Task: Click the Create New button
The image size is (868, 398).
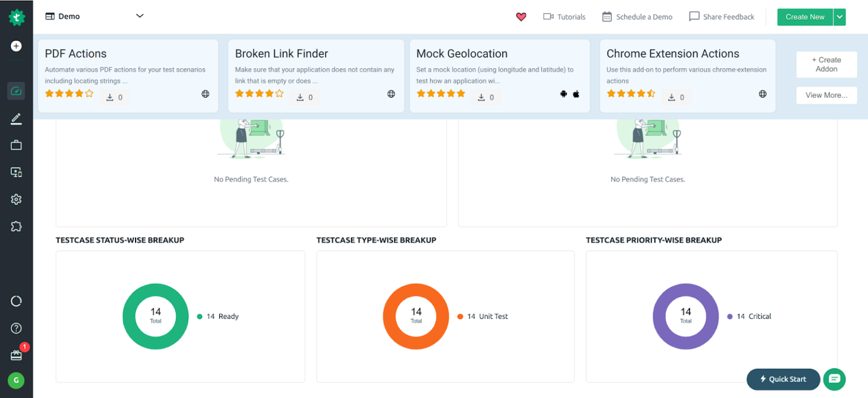Action: tap(804, 17)
